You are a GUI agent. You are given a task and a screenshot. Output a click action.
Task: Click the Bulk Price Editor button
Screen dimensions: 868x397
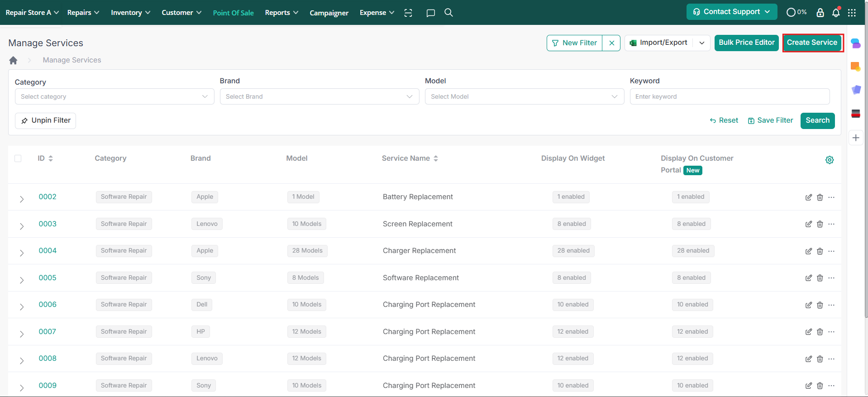click(x=746, y=43)
